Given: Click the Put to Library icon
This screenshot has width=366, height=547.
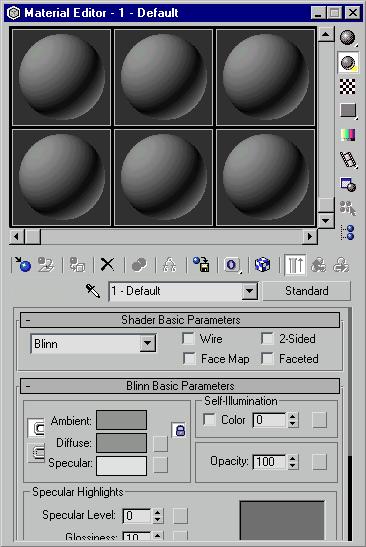Looking at the screenshot, I should click(x=202, y=264).
